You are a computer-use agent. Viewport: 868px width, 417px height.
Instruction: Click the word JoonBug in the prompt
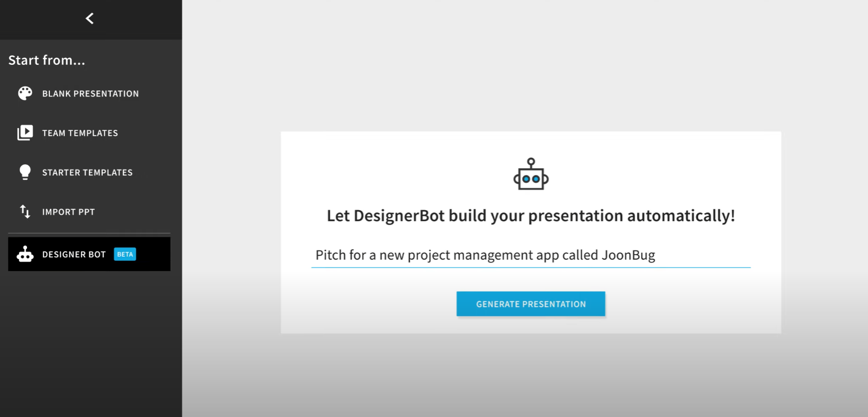(628, 255)
